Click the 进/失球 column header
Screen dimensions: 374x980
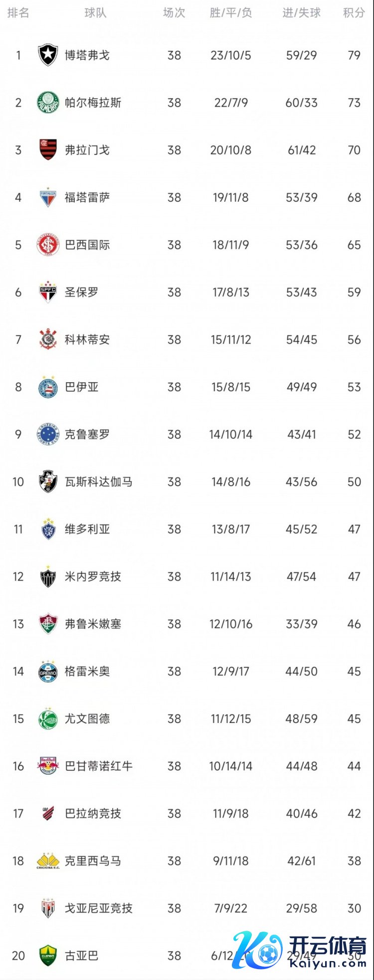point(301,13)
